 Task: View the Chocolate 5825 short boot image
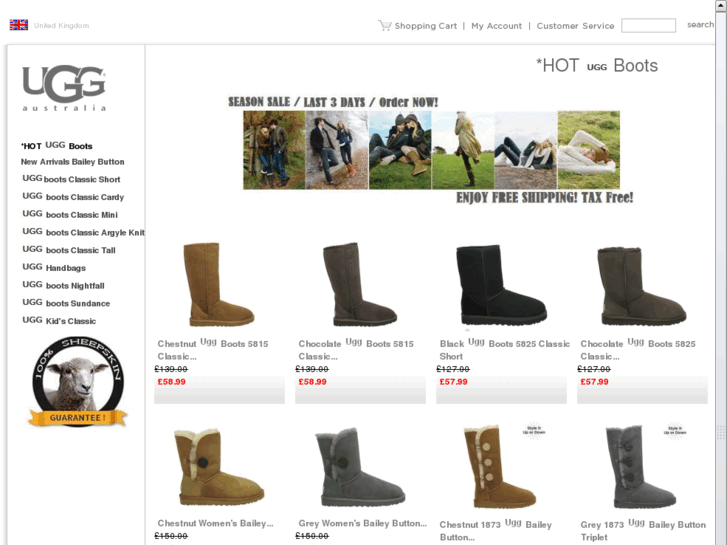[642, 286]
